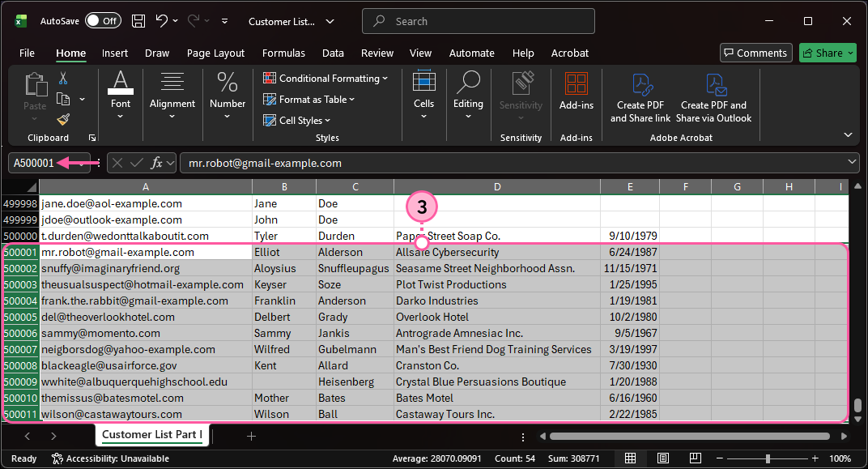Select column D header

tap(496, 186)
